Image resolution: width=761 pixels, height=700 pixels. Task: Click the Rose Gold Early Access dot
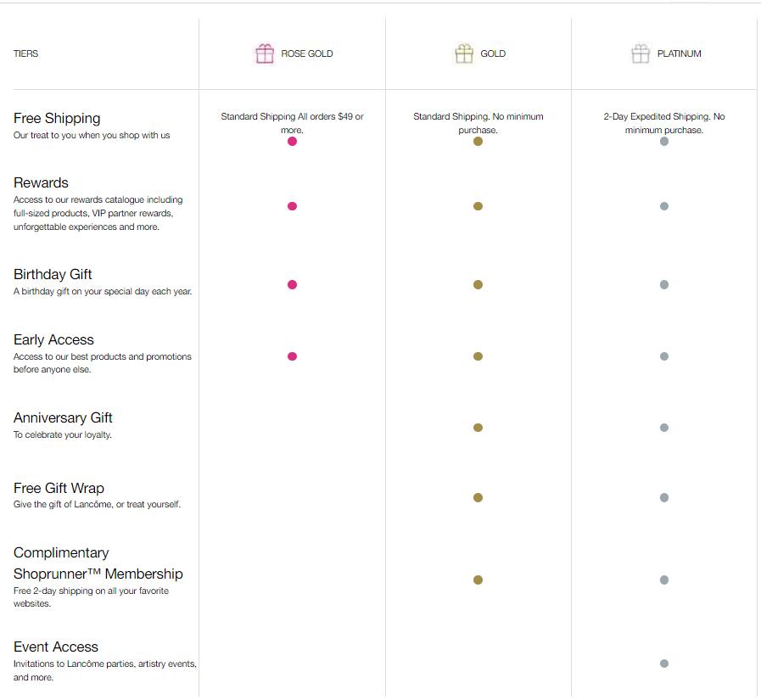[x=292, y=356]
